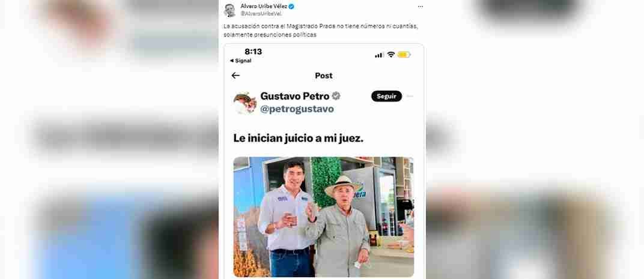644x279 pixels.
Task: Tap the 8:13 clock in the status bar
Action: pos(253,52)
